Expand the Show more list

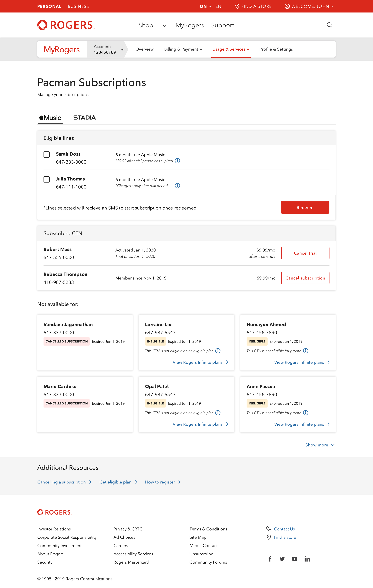tap(320, 445)
